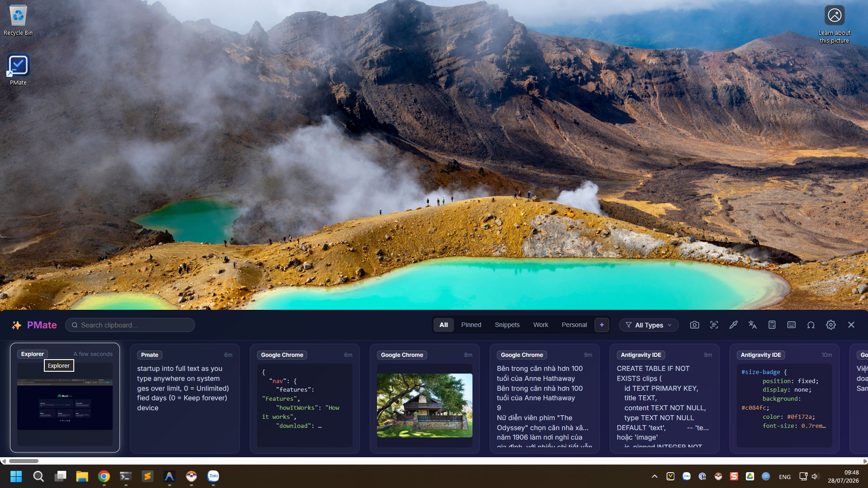
Task: Open the translate tool icon
Action: click(753, 325)
